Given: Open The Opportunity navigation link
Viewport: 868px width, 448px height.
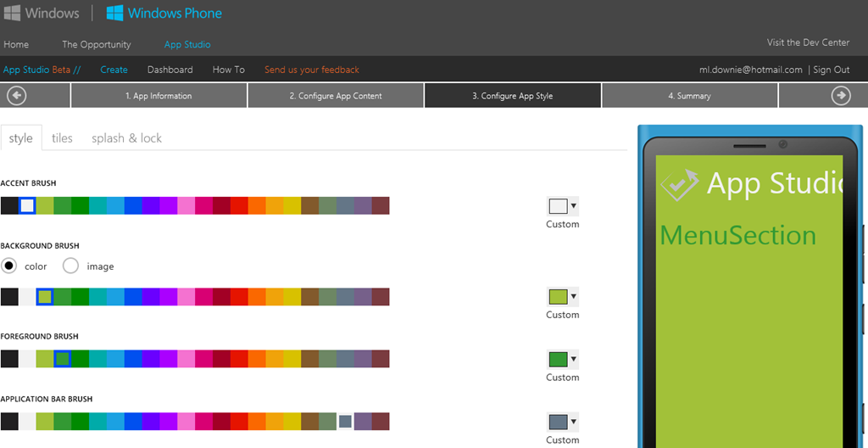Looking at the screenshot, I should click(97, 44).
